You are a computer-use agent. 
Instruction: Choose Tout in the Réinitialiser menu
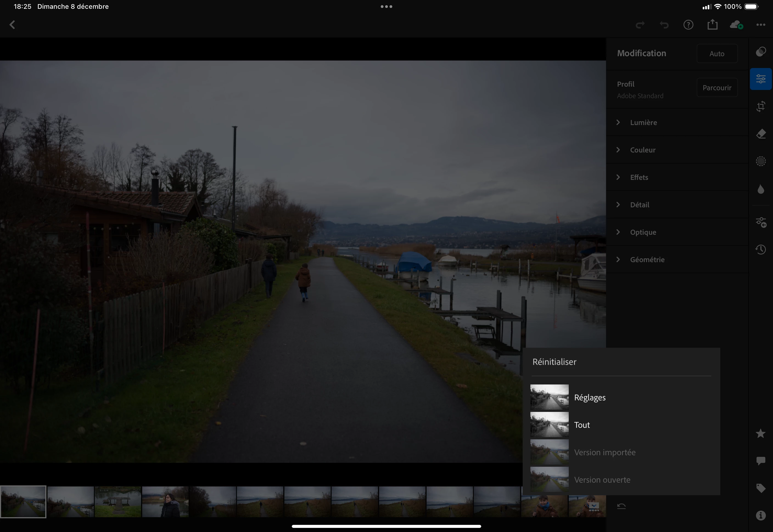tap(582, 425)
